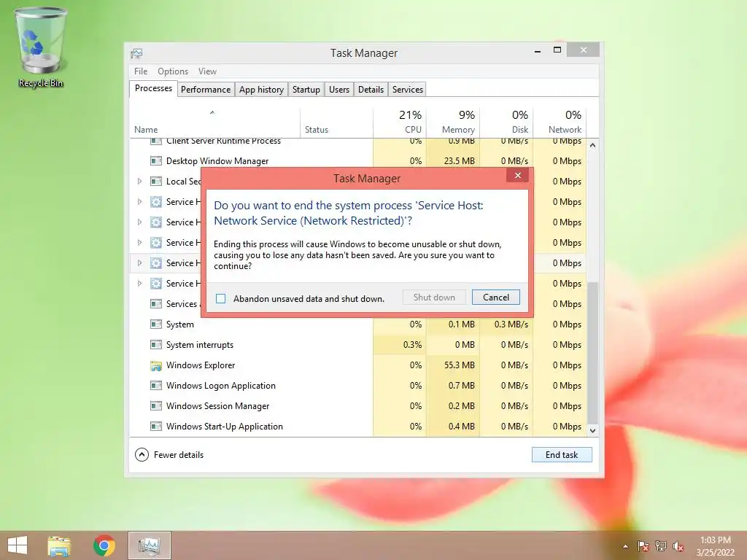
Task: Click the 0.3 MB/s disk value
Action: [x=511, y=324]
